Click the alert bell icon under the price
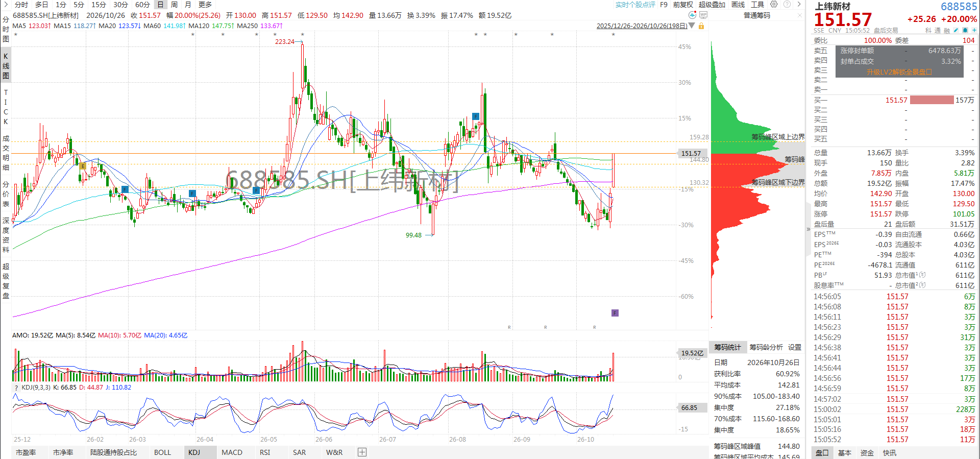 (965, 30)
